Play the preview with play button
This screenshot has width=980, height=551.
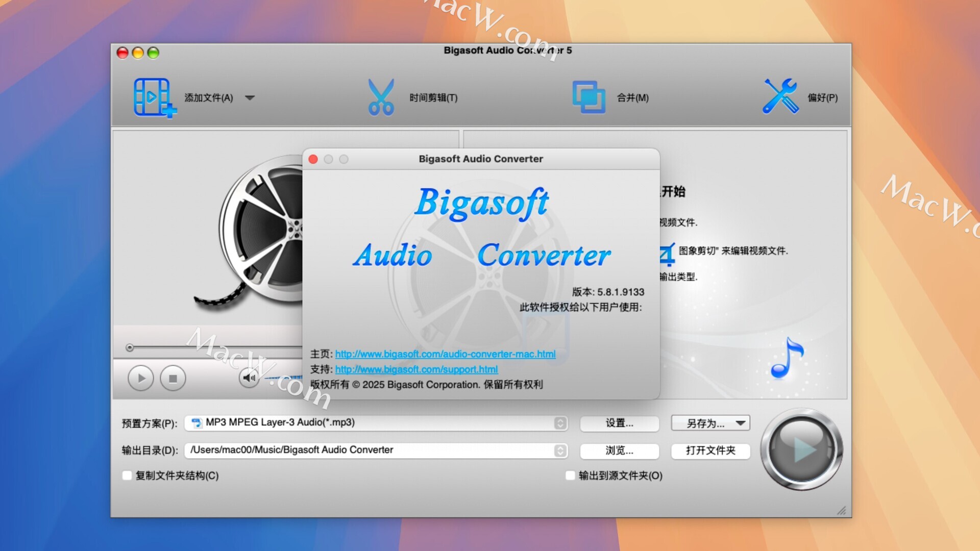[x=140, y=379]
